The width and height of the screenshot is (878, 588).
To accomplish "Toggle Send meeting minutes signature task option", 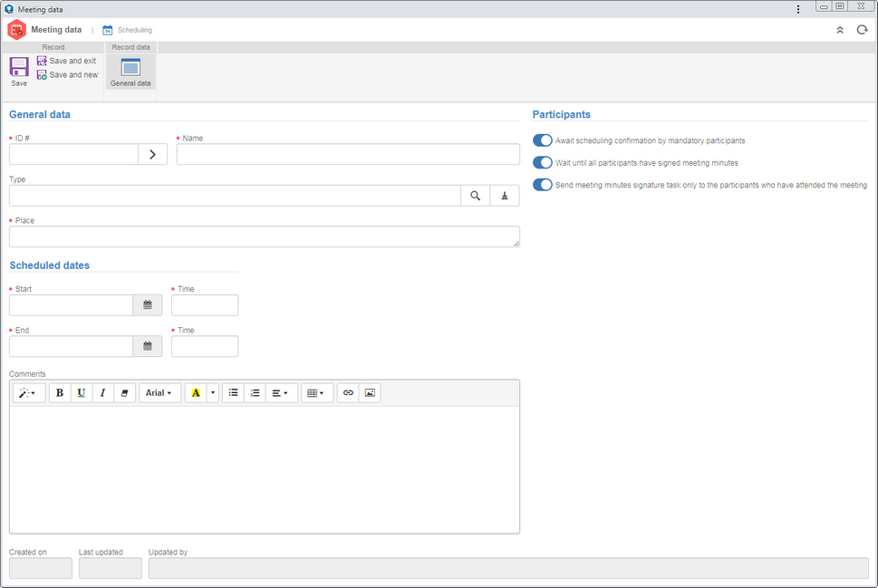I will tap(542, 185).
